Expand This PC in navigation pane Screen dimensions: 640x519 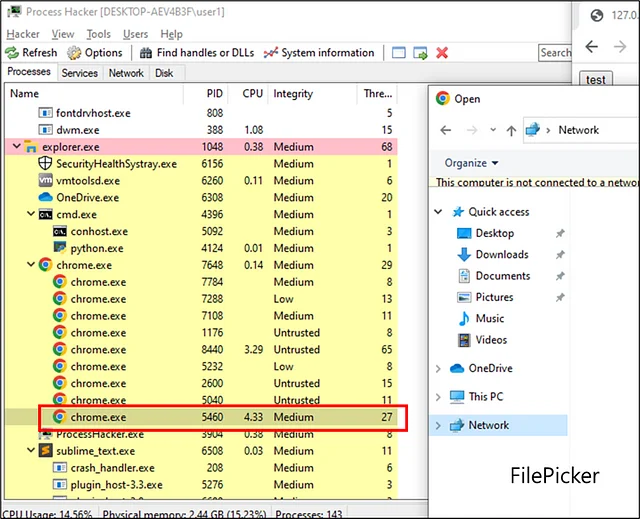click(439, 397)
